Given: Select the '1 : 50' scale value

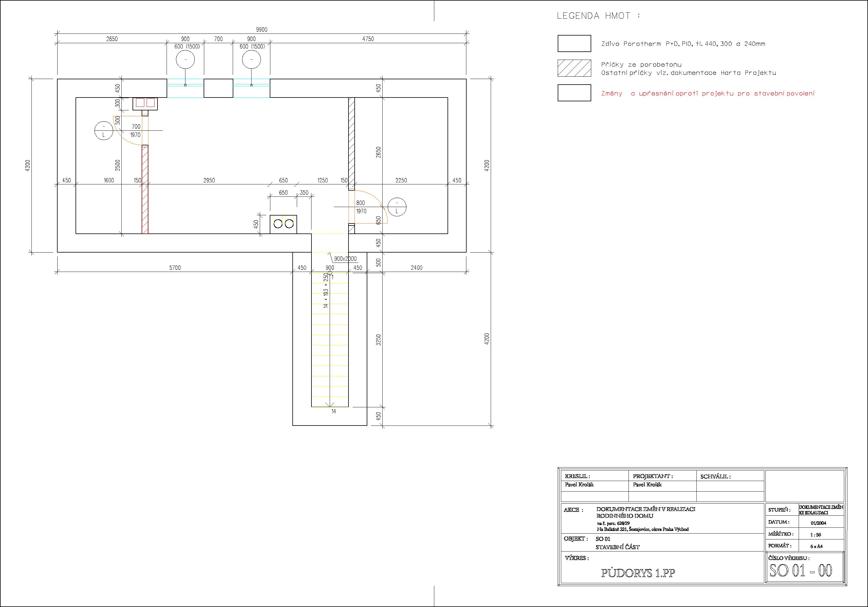Looking at the screenshot, I should coord(816,535).
